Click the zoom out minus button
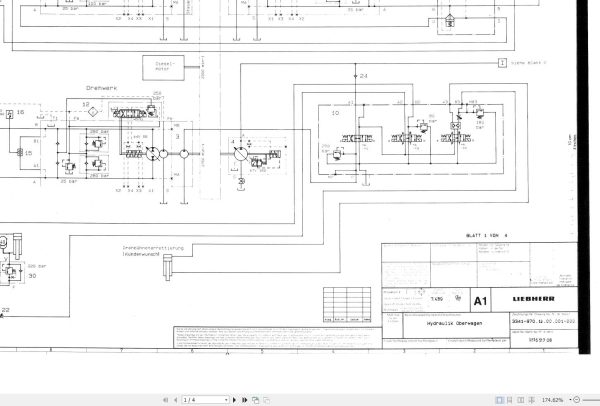 pyautogui.click(x=577, y=400)
